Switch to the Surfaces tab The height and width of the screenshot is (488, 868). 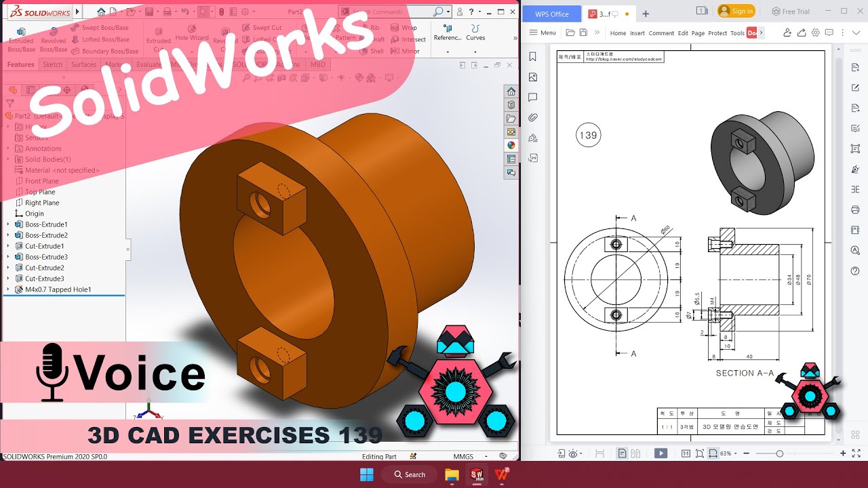[83, 64]
